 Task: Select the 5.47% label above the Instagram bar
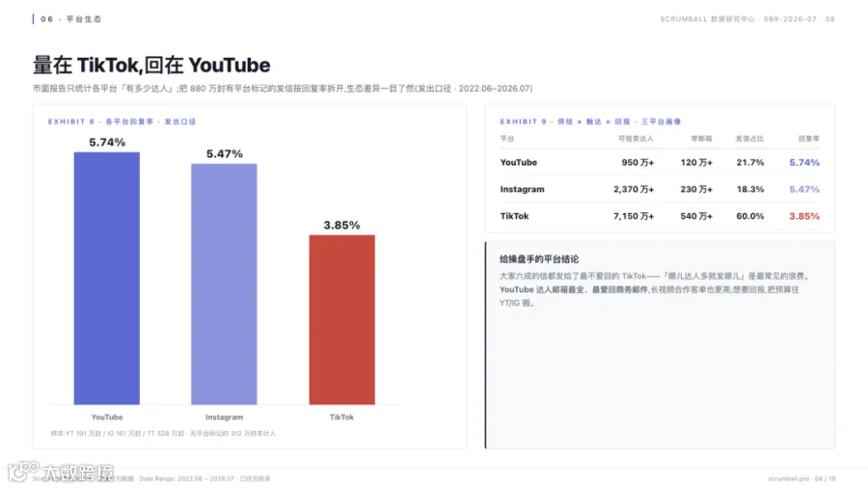pyautogui.click(x=225, y=154)
